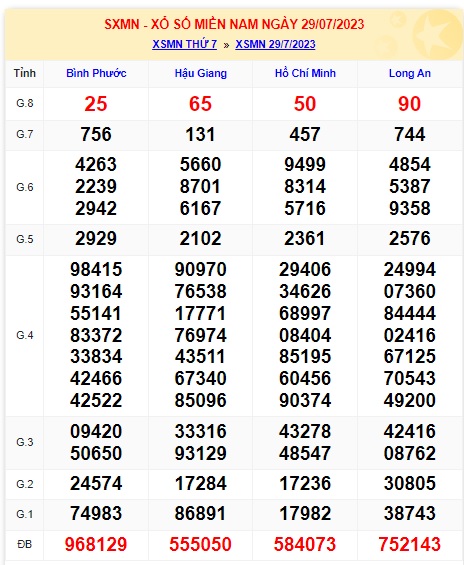Click the G.4 row label
This screenshot has width=464, height=565.
24,335
